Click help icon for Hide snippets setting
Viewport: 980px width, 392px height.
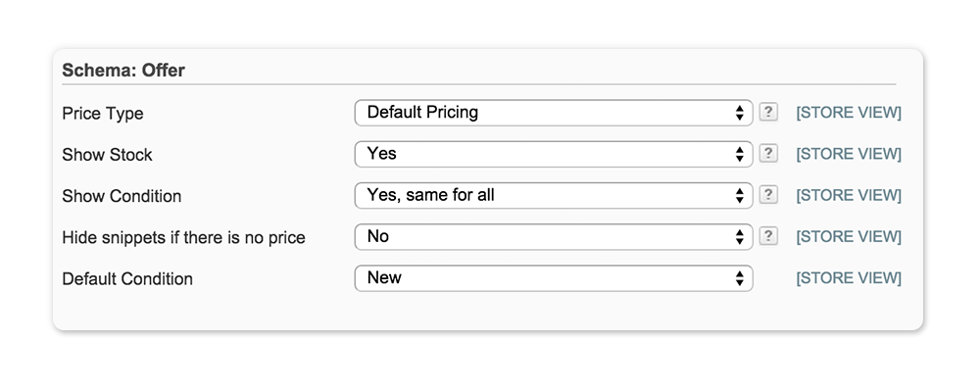(769, 236)
